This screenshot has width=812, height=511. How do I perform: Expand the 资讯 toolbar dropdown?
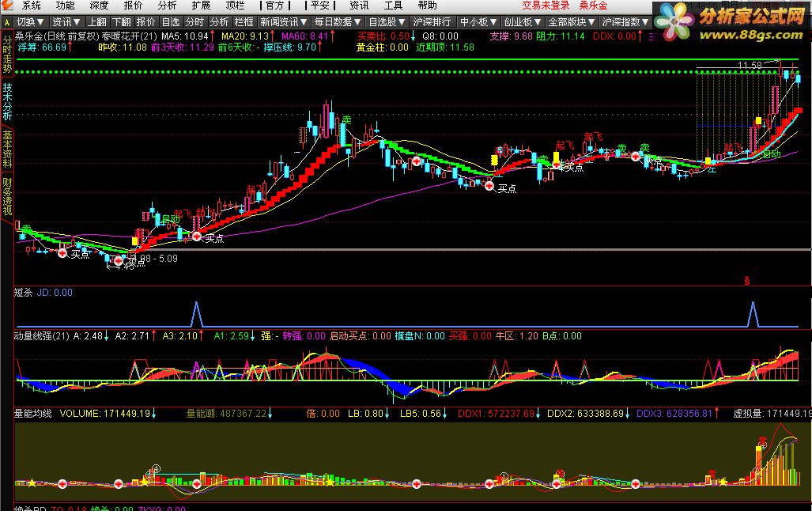pyautogui.click(x=66, y=22)
